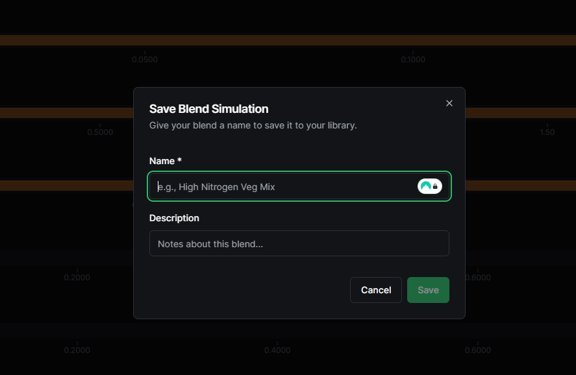
Task: Save the blend simulation
Action: pyautogui.click(x=428, y=290)
